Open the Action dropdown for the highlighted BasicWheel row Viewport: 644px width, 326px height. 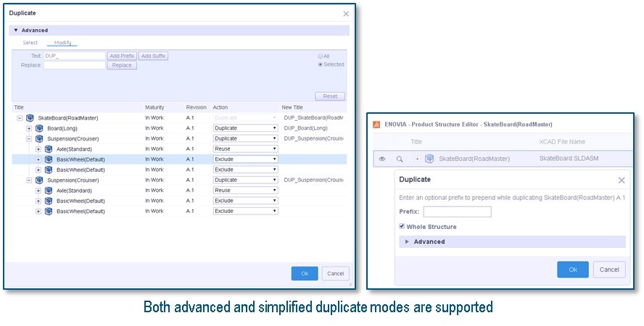point(246,159)
